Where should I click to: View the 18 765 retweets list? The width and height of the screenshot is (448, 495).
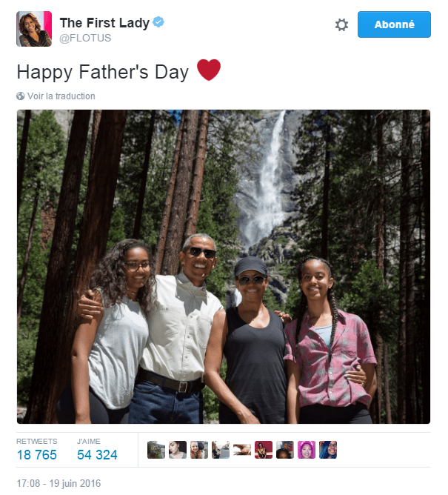39,454
